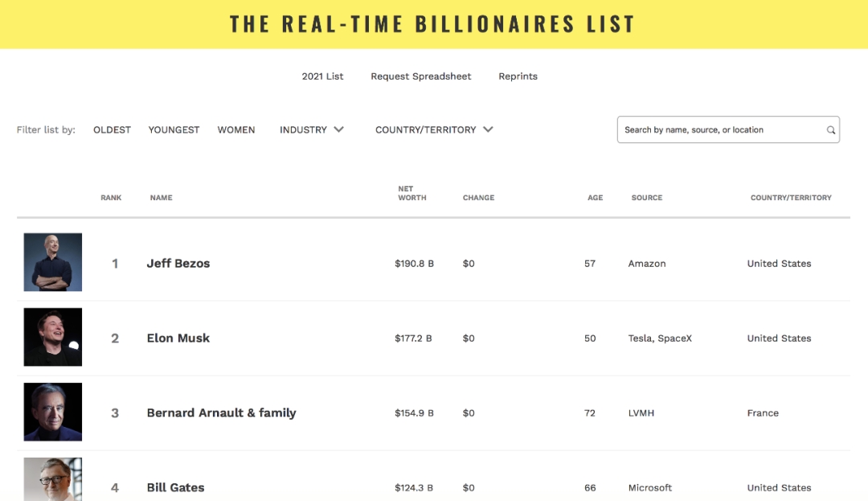
Task: Filter list by Youngest
Action: [174, 129]
